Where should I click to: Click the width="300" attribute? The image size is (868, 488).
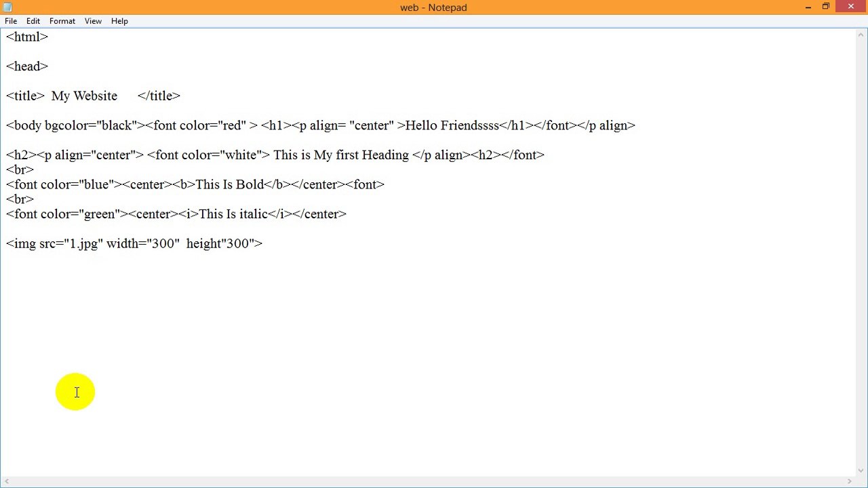coord(142,244)
